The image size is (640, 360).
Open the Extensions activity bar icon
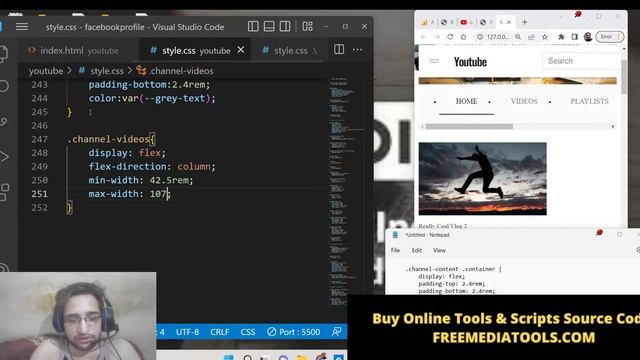4,192
